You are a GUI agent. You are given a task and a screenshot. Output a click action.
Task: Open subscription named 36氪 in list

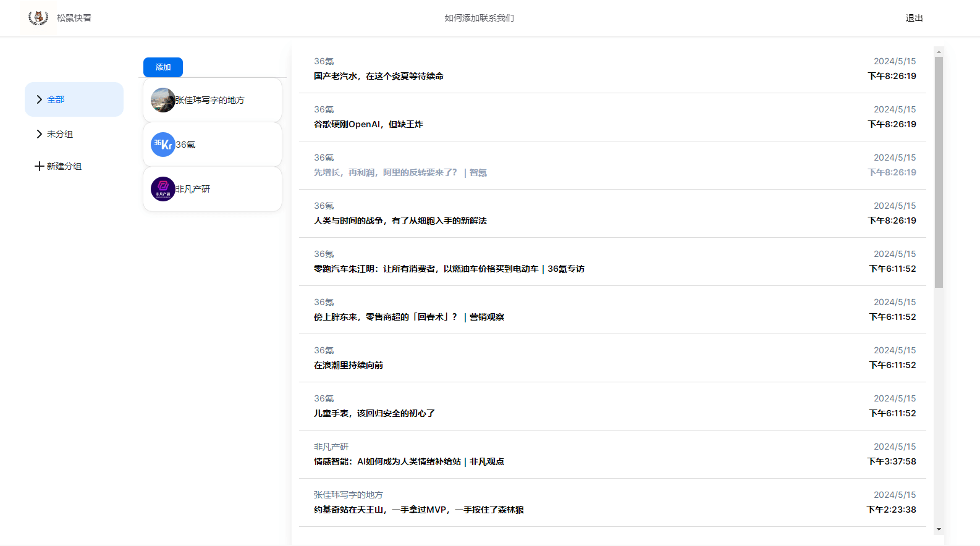[213, 145]
